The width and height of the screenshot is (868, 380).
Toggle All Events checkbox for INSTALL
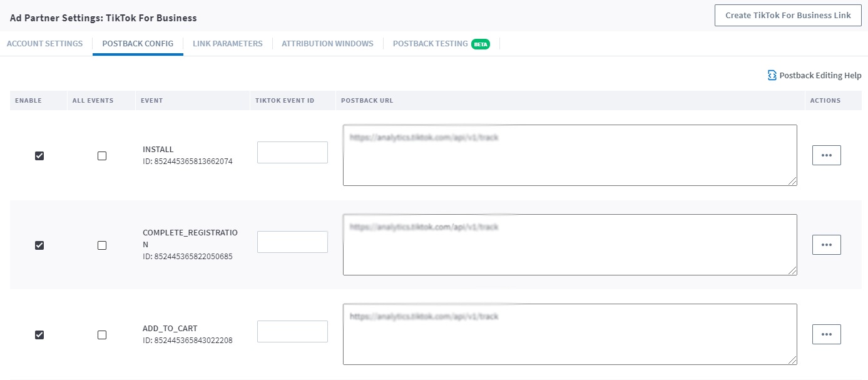pos(102,156)
